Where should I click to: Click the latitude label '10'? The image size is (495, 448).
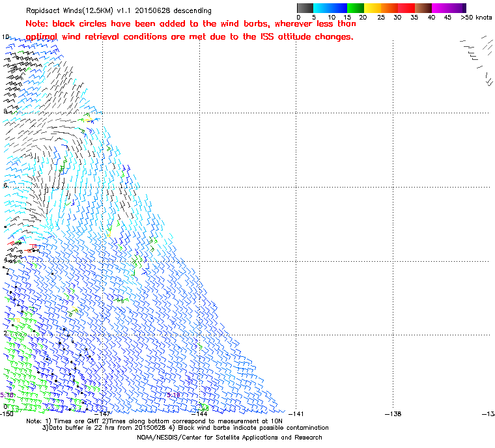(5, 37)
